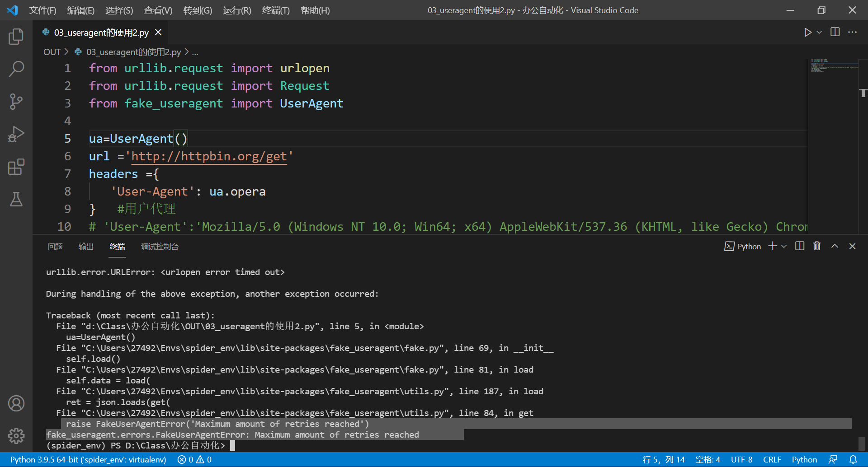Viewport: 868px width, 467px height.
Task: Click the VS Code logo icon
Action: point(13,10)
